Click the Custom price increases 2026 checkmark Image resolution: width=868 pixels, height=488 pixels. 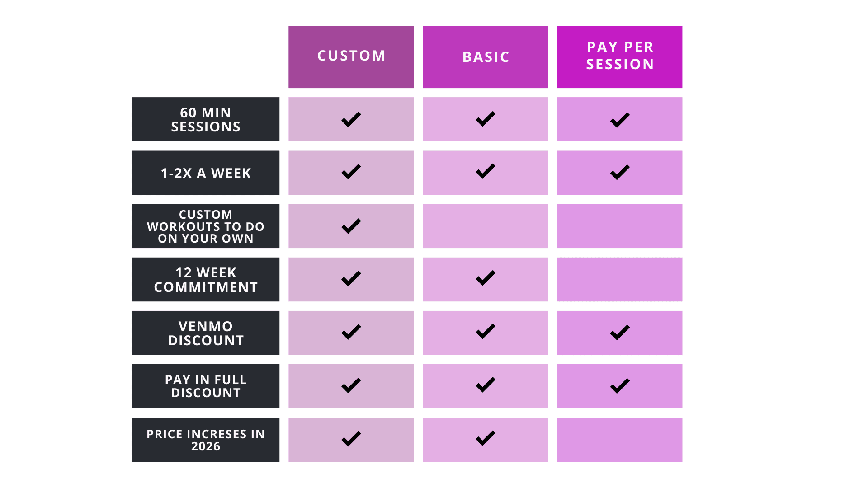tap(351, 439)
